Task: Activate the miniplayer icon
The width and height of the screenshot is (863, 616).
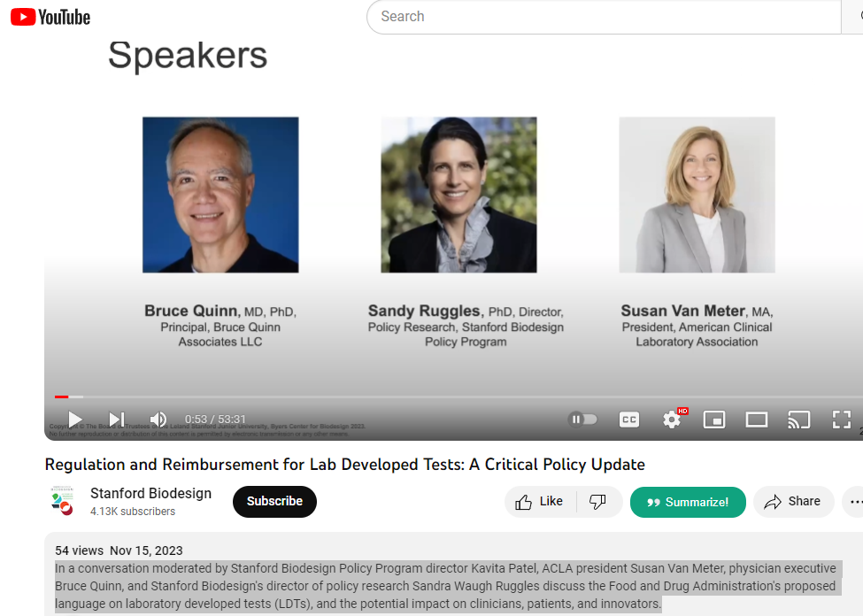Action: (x=713, y=420)
